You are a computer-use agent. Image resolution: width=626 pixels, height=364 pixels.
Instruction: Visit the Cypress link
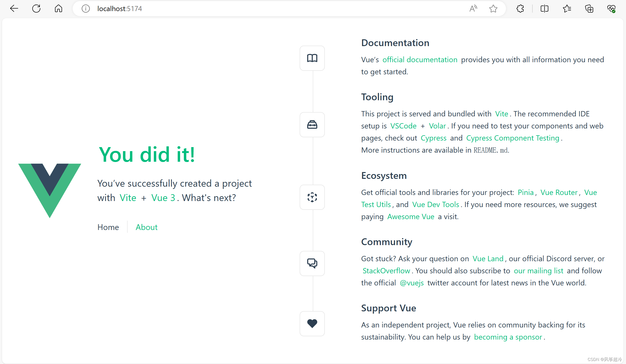(x=434, y=138)
